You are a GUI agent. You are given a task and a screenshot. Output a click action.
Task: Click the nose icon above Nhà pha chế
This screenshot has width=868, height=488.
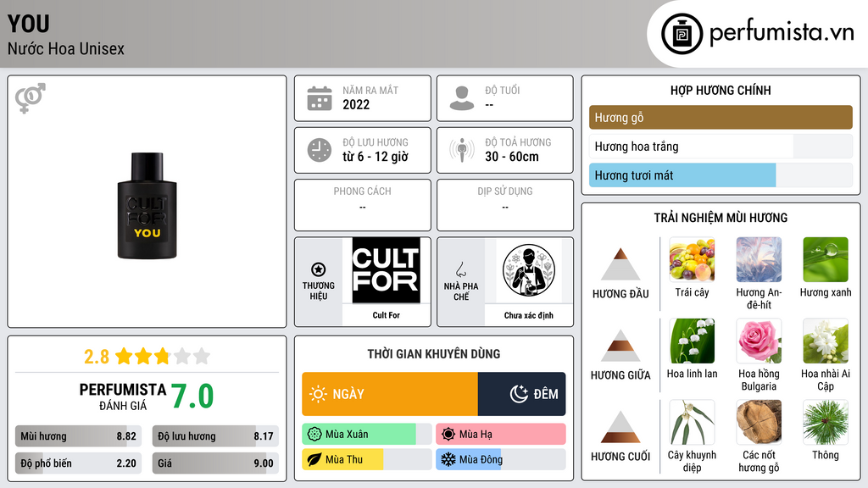[460, 269]
